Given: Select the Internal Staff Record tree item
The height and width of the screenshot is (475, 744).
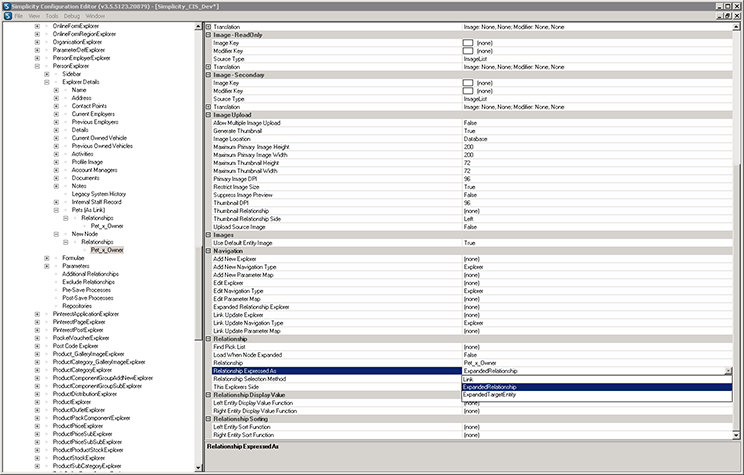Looking at the screenshot, I should [x=96, y=202].
